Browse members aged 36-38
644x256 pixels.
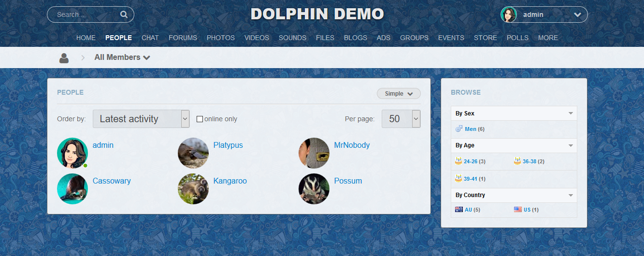coord(530,161)
